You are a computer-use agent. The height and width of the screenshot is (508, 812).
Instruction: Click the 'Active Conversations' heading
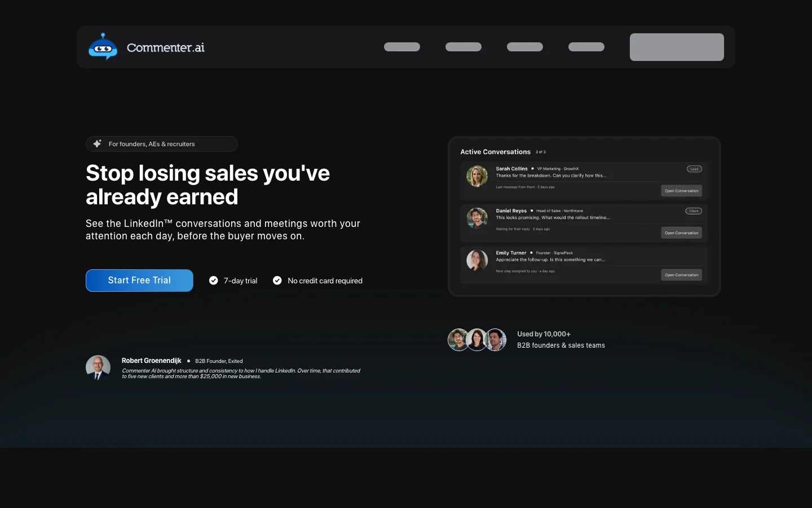click(x=495, y=152)
